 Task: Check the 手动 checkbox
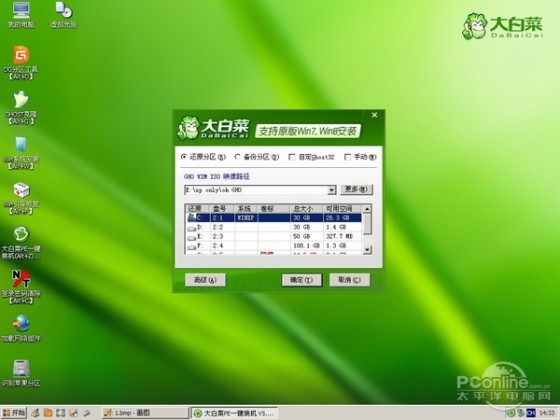(347, 157)
